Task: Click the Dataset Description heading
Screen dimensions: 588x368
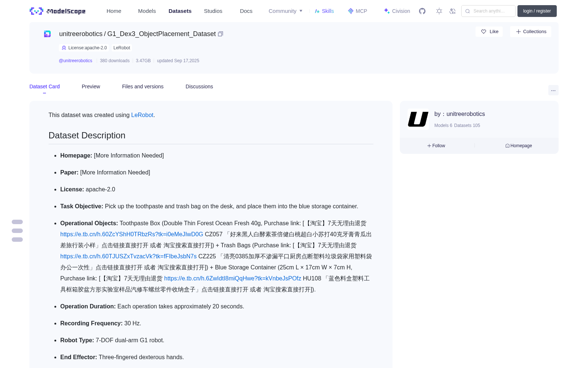Action: (x=87, y=135)
